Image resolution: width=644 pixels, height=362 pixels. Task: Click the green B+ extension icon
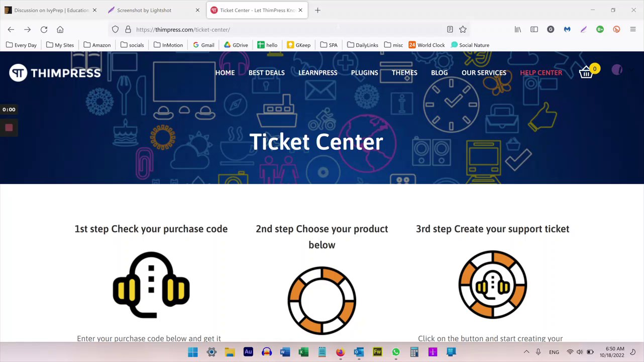(600, 30)
